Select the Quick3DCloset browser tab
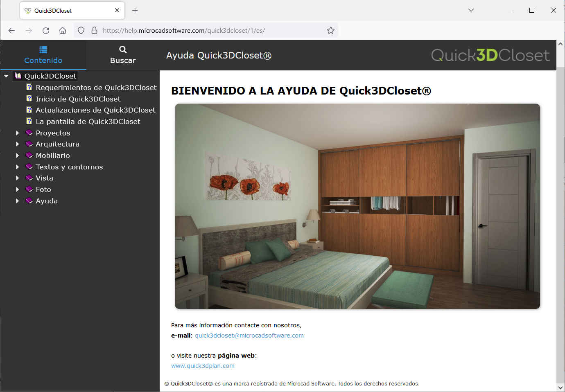Viewport: 565px width, 392px height. click(x=72, y=11)
